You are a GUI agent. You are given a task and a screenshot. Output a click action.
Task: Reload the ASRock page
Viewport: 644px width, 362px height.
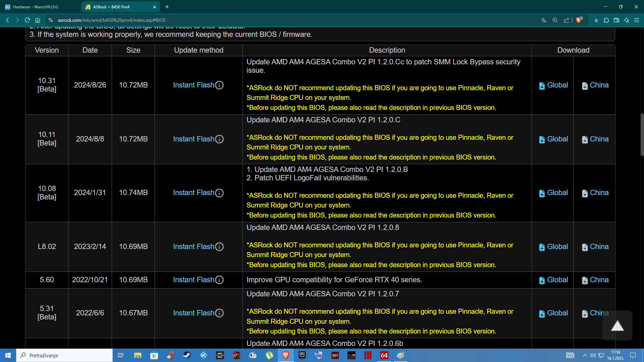(28, 20)
